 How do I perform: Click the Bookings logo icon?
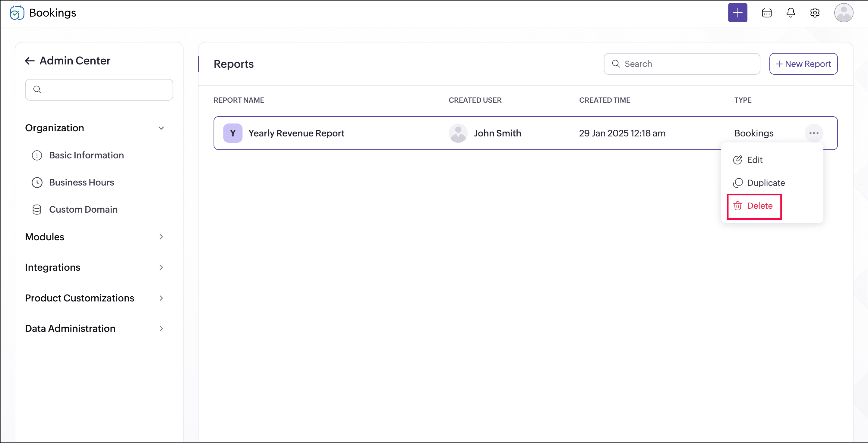17,13
